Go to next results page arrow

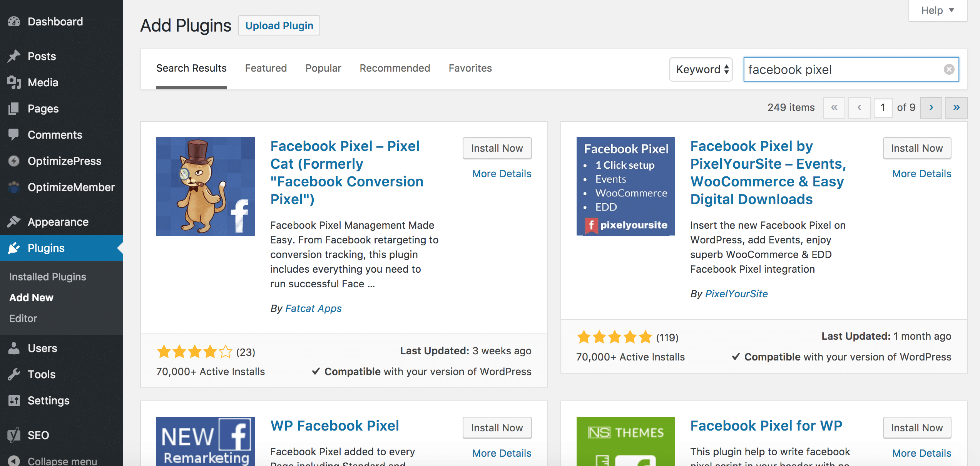click(931, 107)
